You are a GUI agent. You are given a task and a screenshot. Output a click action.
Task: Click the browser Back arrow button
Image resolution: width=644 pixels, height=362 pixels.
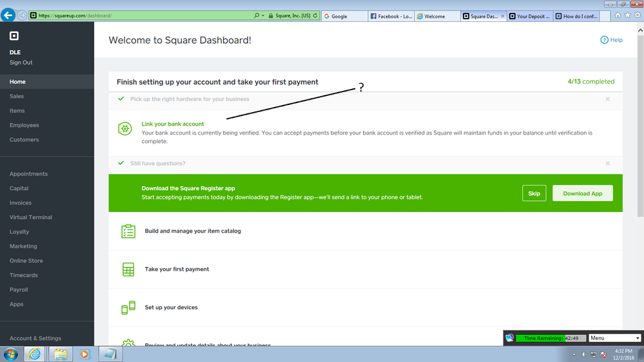8,15
